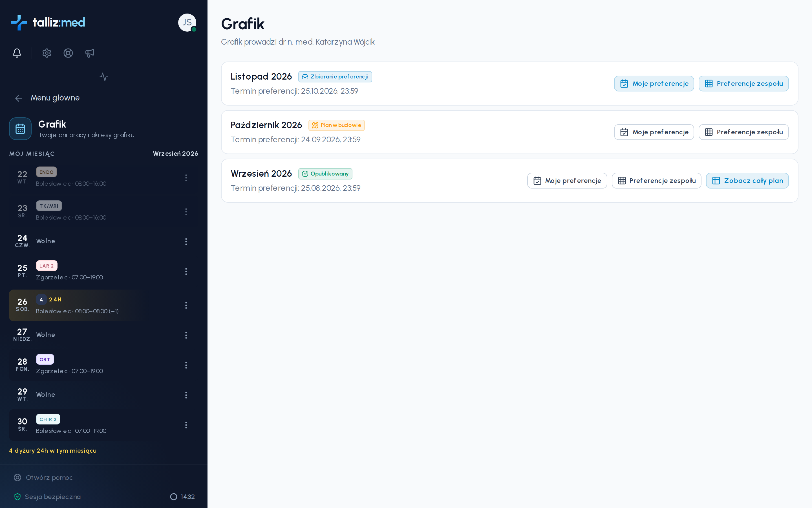812x508 pixels.
Task: Select the 26 Sob. 24H Bolesławiec shift row
Action: coord(104,305)
